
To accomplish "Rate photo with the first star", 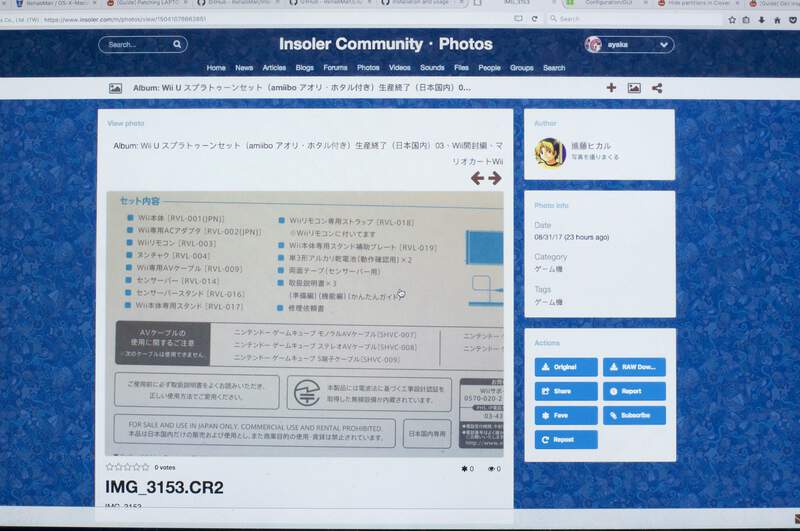I will coord(110,467).
